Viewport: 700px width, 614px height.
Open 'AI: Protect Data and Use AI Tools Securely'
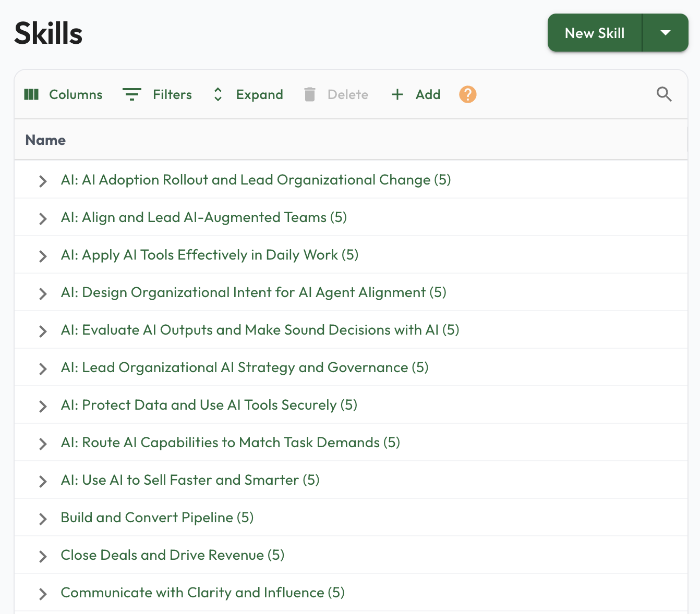(209, 405)
